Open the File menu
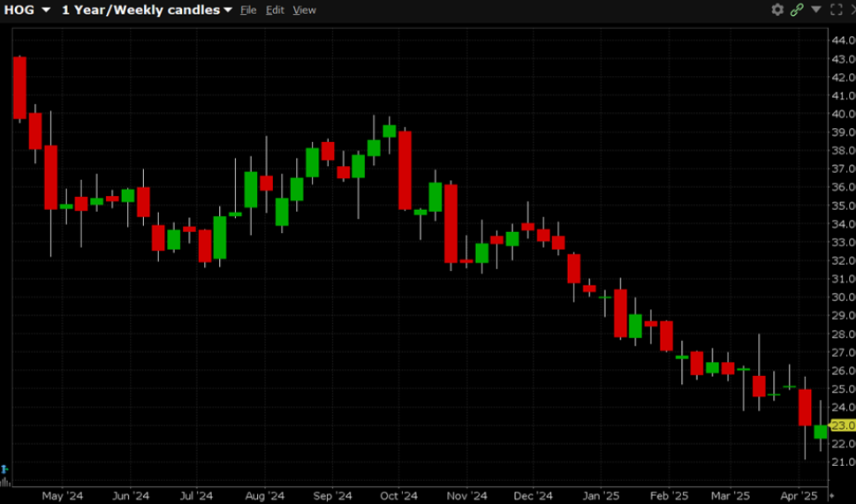Image resolution: width=856 pixels, height=504 pixels. pyautogui.click(x=248, y=11)
